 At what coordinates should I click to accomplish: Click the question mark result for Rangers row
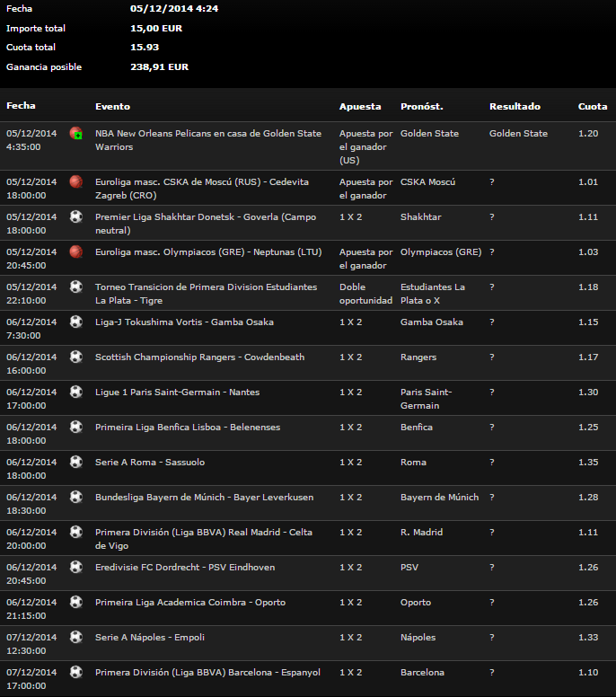pyautogui.click(x=491, y=357)
